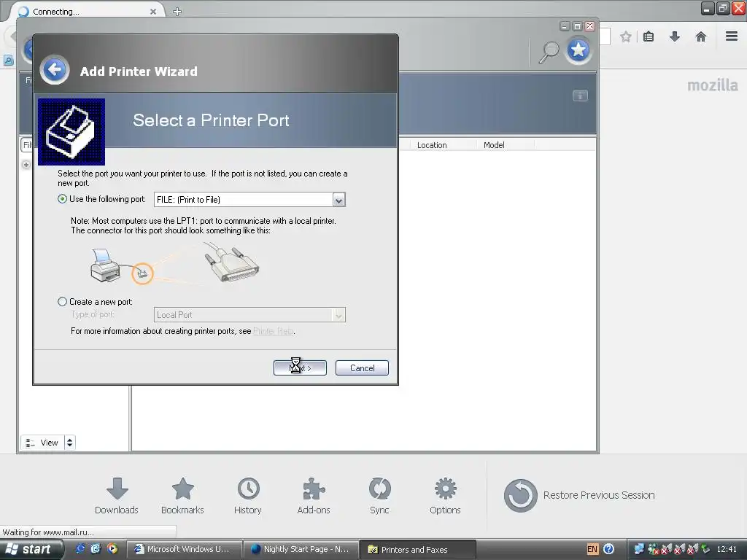Launch Internet Explorer from Quick Launch
Screen dimensions: 747x560
coord(80,548)
